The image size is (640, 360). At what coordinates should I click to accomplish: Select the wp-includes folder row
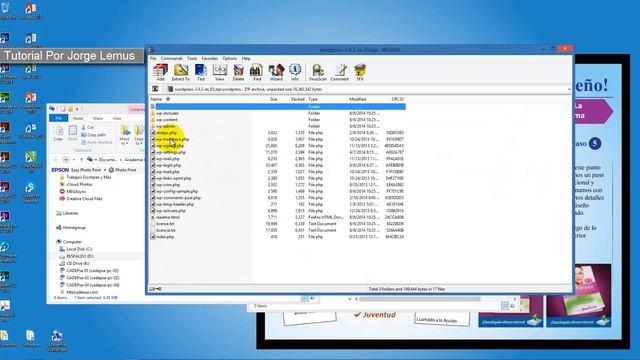tap(278, 113)
